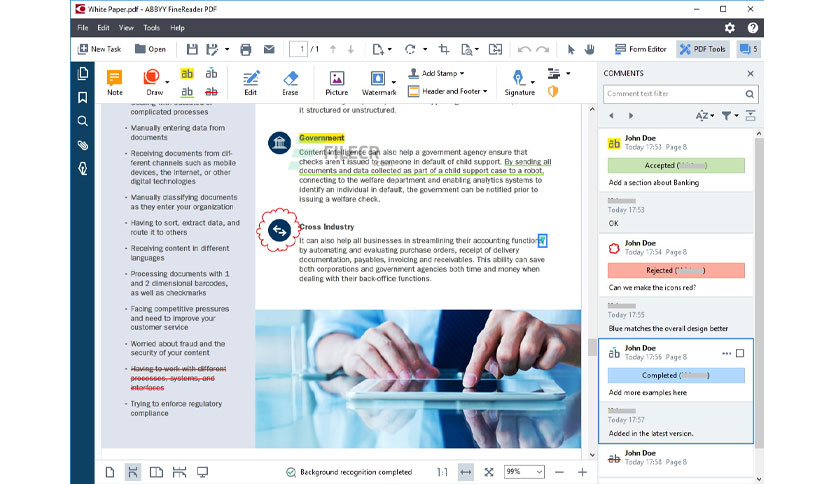Select the Draw tool
Screen dimensions: 836x484
(x=152, y=83)
